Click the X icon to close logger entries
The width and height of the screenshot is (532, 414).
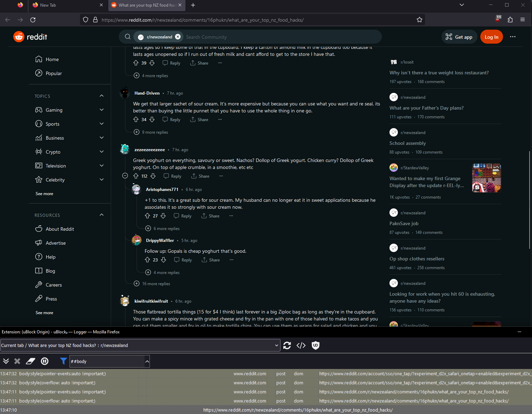pyautogui.click(x=17, y=361)
